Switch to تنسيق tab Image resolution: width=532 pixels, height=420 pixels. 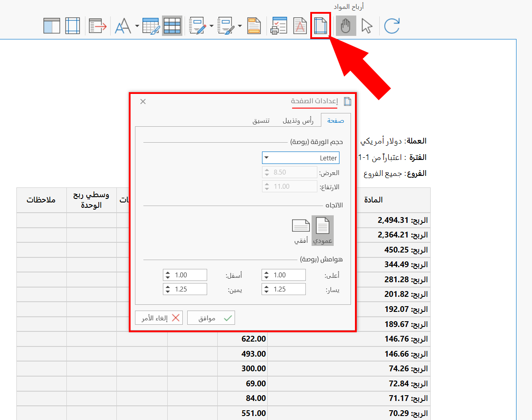pyautogui.click(x=261, y=121)
